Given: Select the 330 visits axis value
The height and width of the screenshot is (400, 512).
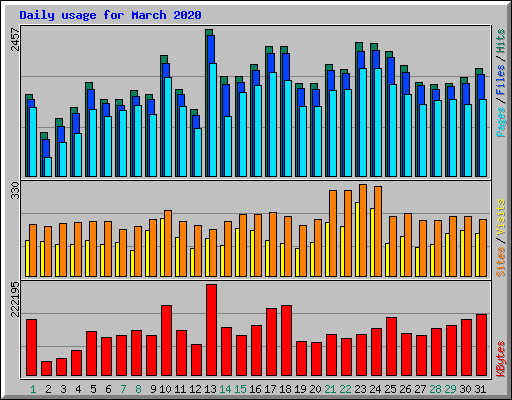Looking at the screenshot, I should pos(15,190).
